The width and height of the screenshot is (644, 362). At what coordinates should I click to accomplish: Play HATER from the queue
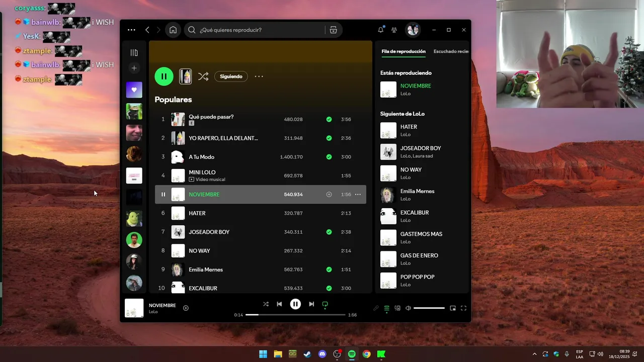pos(423,130)
